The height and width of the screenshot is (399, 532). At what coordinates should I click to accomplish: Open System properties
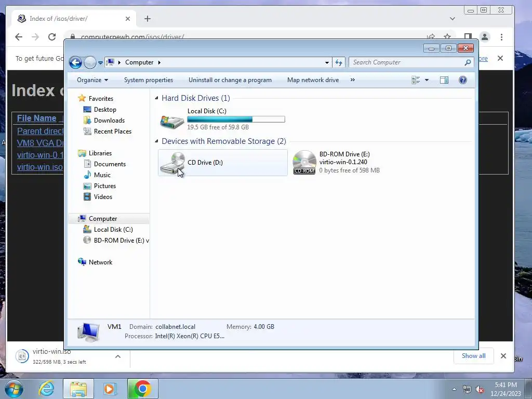(148, 80)
